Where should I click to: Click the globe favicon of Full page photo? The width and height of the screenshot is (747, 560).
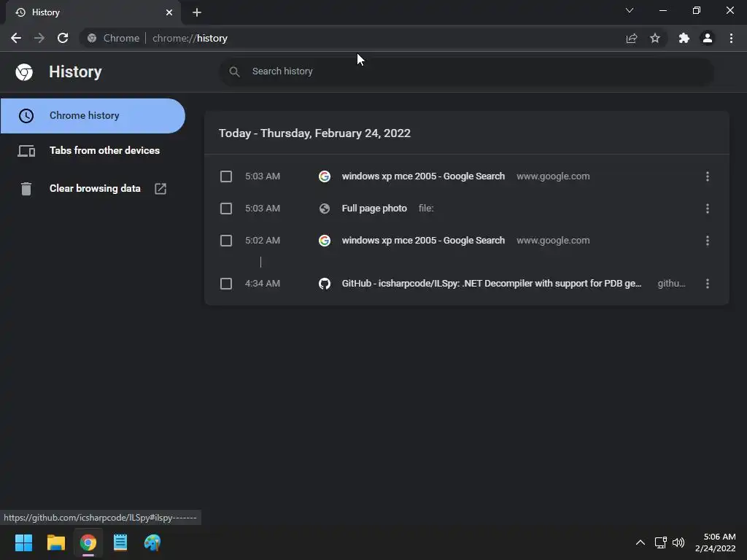pos(325,209)
